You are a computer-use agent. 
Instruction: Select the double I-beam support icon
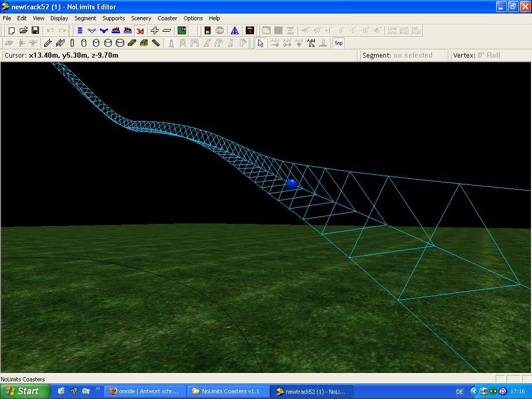[x=60, y=43]
